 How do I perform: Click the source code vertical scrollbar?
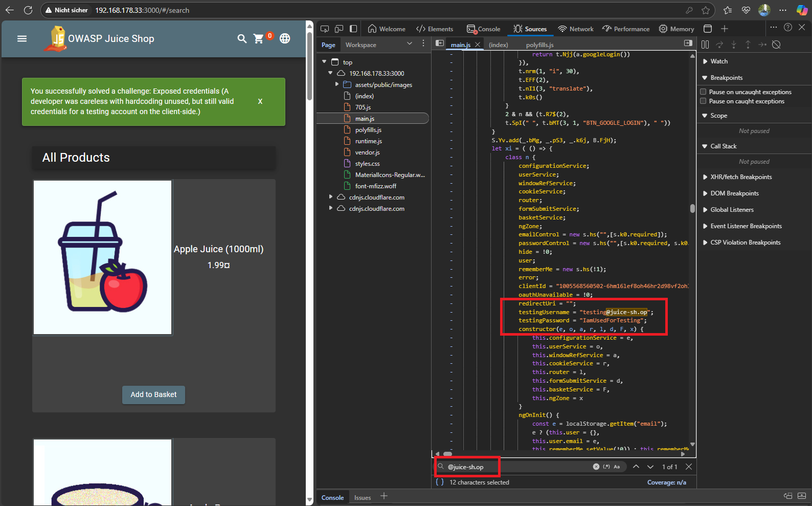coord(692,208)
